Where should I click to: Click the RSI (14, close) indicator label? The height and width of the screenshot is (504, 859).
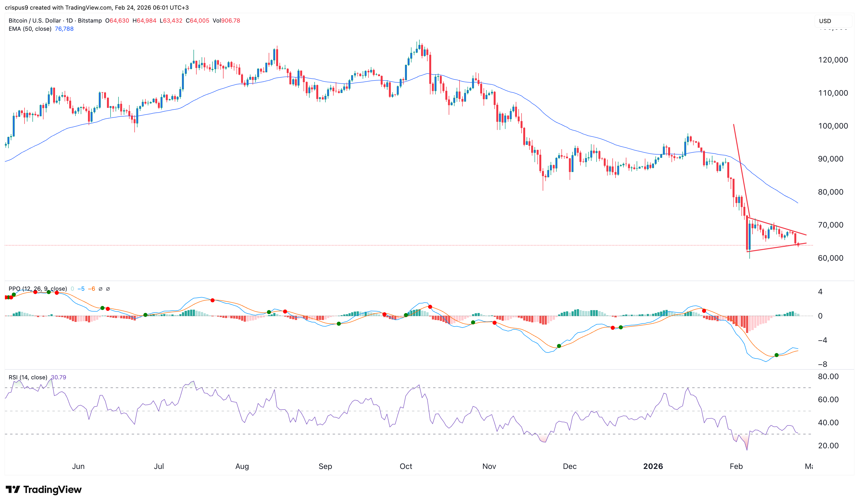click(28, 377)
